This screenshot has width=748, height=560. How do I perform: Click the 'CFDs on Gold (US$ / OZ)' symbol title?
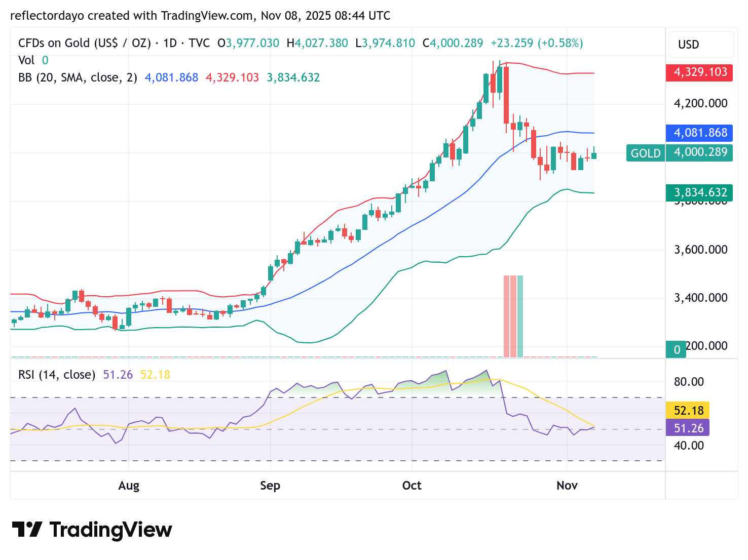(85, 43)
